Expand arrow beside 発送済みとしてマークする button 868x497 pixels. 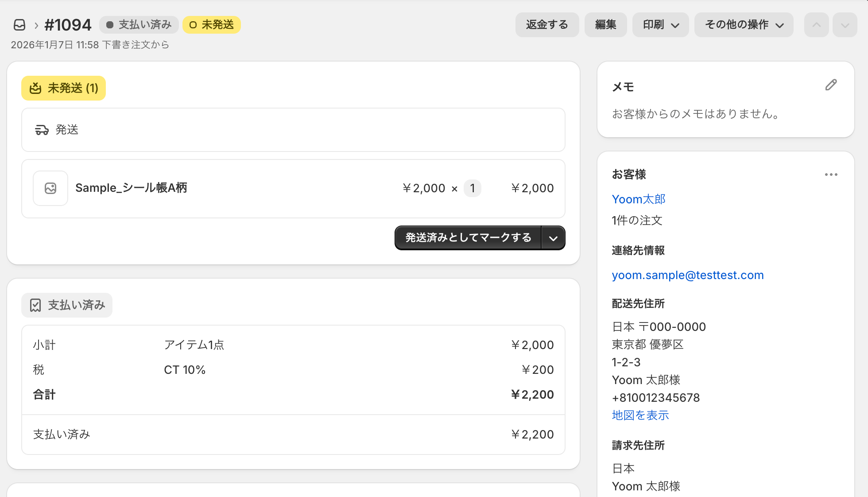coord(553,238)
